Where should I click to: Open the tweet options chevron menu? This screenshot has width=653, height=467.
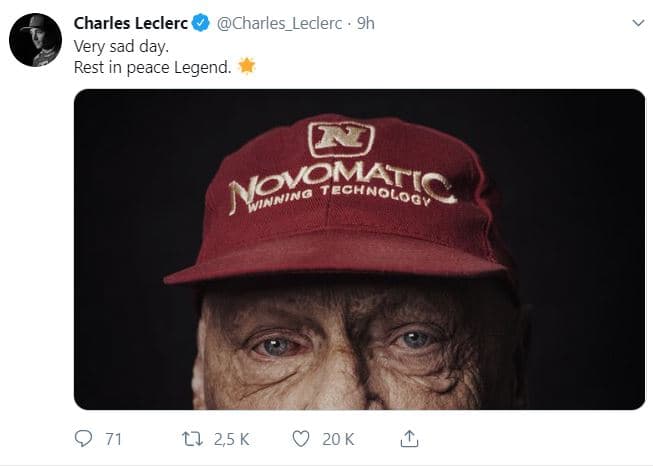637,23
